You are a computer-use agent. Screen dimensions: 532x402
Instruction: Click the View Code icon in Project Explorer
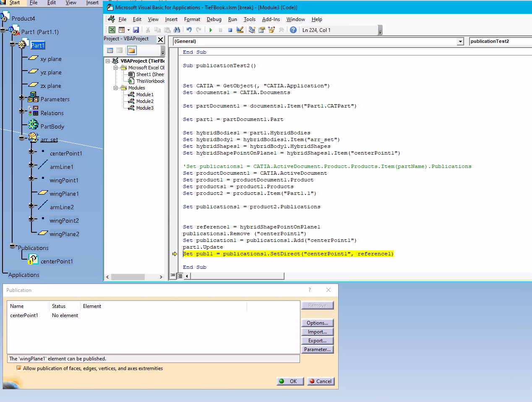click(110, 50)
